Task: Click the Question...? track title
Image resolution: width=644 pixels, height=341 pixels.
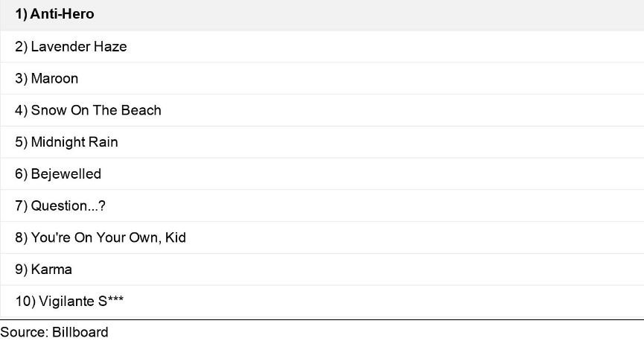Action: [68, 205]
